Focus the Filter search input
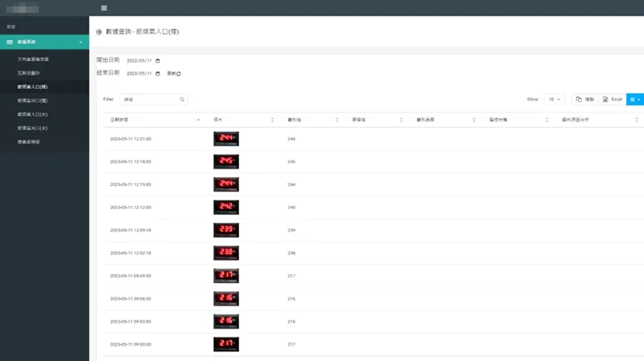 (154, 99)
